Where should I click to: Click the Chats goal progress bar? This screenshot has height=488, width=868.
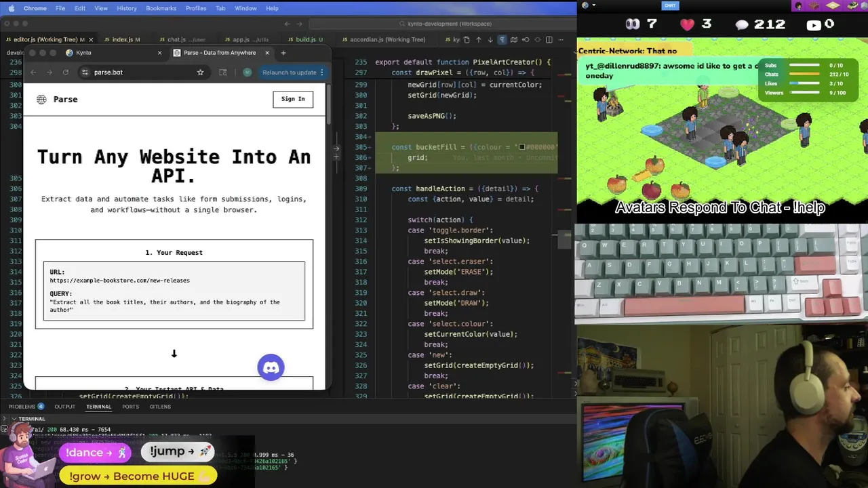click(804, 74)
